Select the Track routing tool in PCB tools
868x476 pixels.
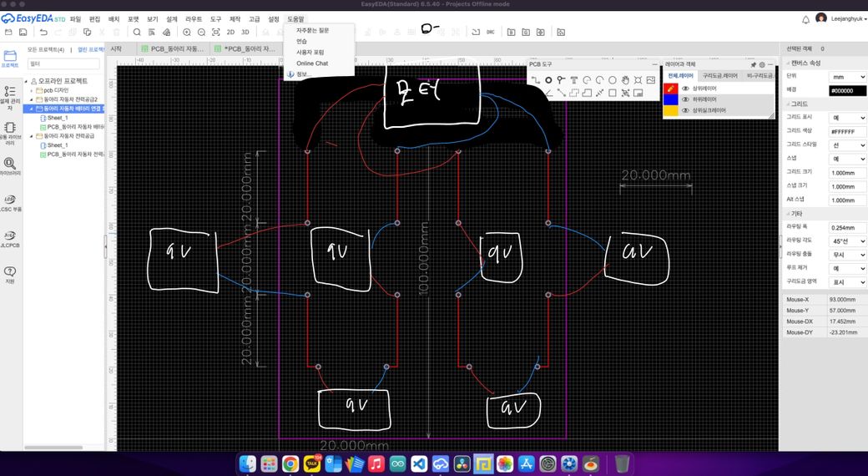tap(535, 80)
